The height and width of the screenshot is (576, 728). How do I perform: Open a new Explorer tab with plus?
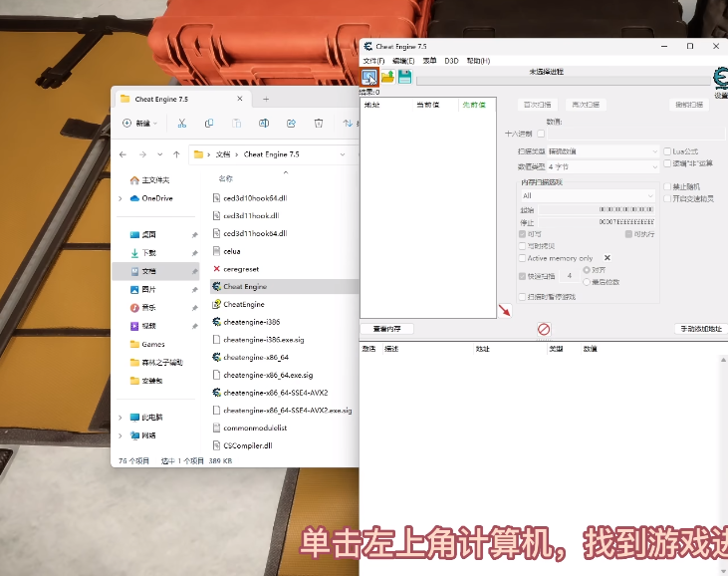pos(266,99)
